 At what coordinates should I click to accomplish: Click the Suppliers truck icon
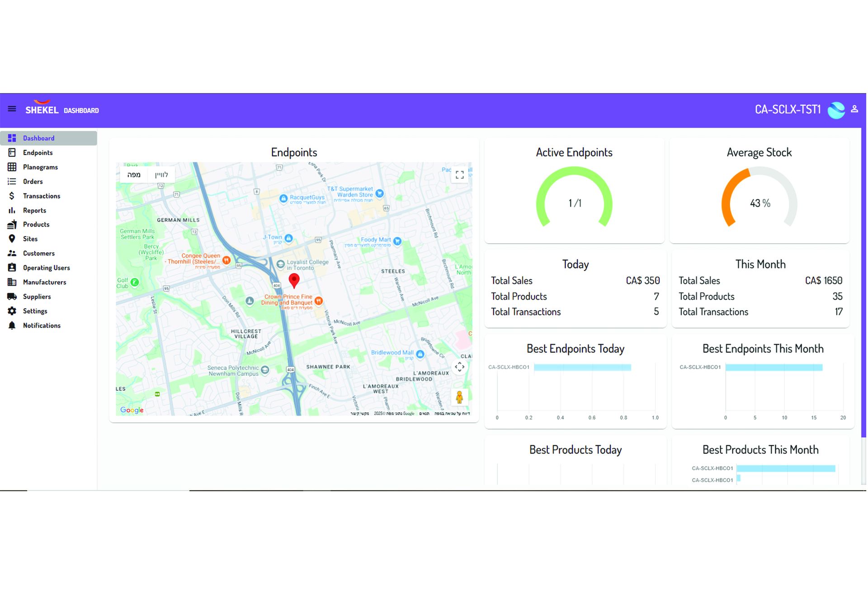pyautogui.click(x=12, y=297)
